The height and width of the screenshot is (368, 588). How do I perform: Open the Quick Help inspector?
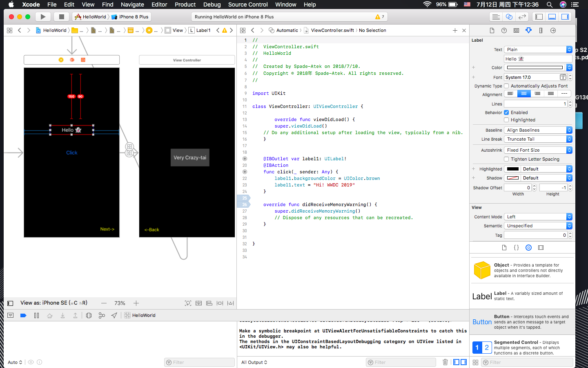[504, 31]
